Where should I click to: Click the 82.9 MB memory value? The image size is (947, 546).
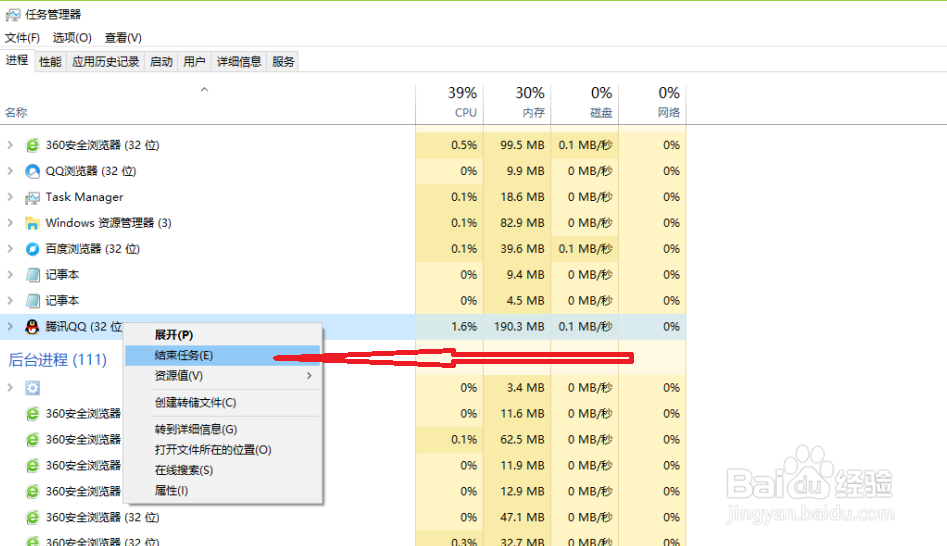[x=522, y=223]
